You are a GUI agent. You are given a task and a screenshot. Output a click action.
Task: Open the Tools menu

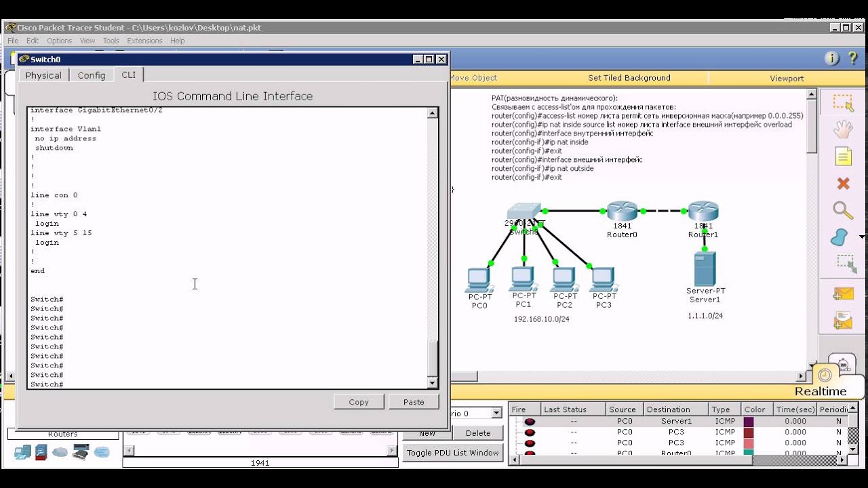coord(111,41)
